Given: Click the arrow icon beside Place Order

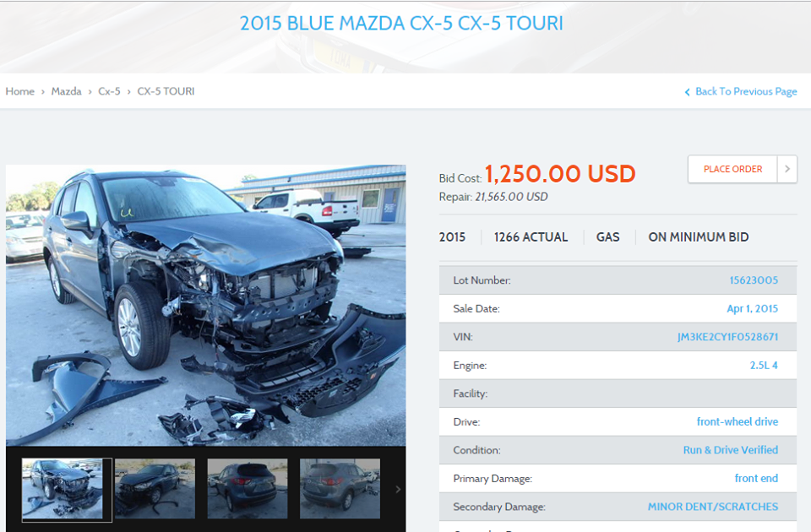Looking at the screenshot, I should tap(787, 169).
